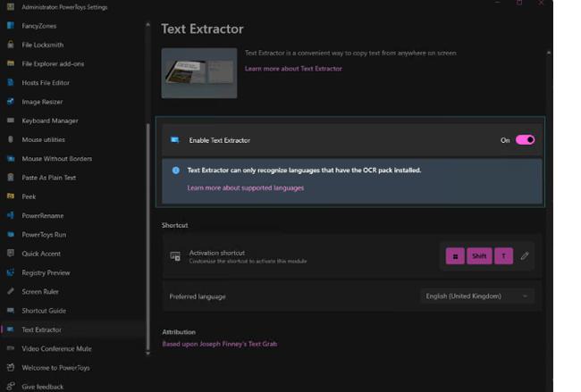
Task: Select the Peek icon
Action: click(x=11, y=196)
